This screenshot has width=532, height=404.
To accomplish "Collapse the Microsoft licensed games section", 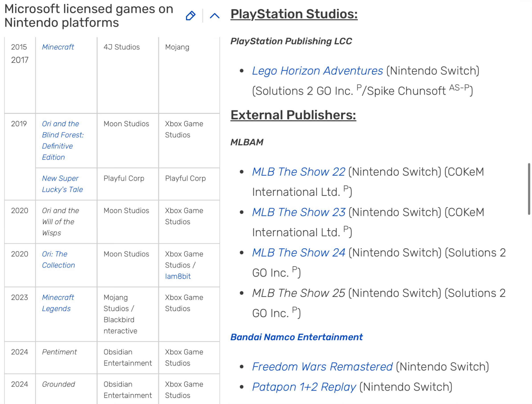I will (x=215, y=16).
